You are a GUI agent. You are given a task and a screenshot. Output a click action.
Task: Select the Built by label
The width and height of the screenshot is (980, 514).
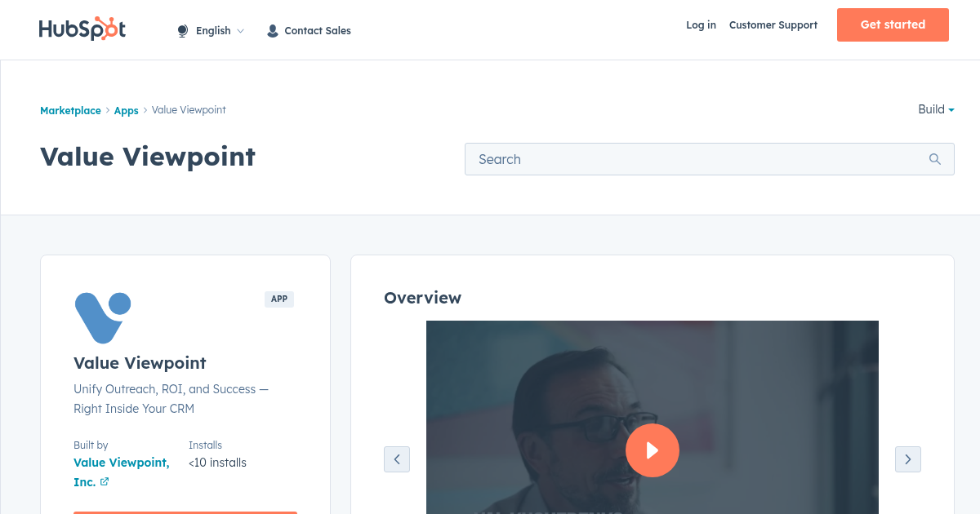coord(91,445)
